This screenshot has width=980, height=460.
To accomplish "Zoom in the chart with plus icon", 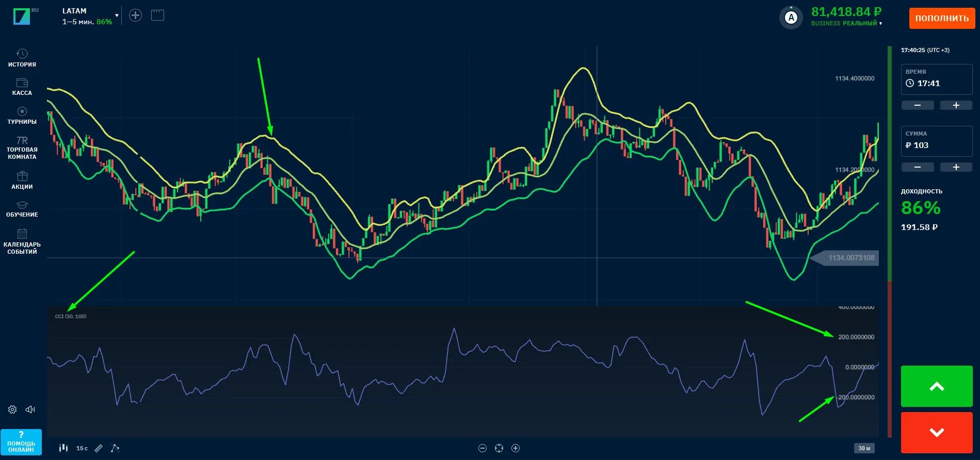I will (516, 448).
